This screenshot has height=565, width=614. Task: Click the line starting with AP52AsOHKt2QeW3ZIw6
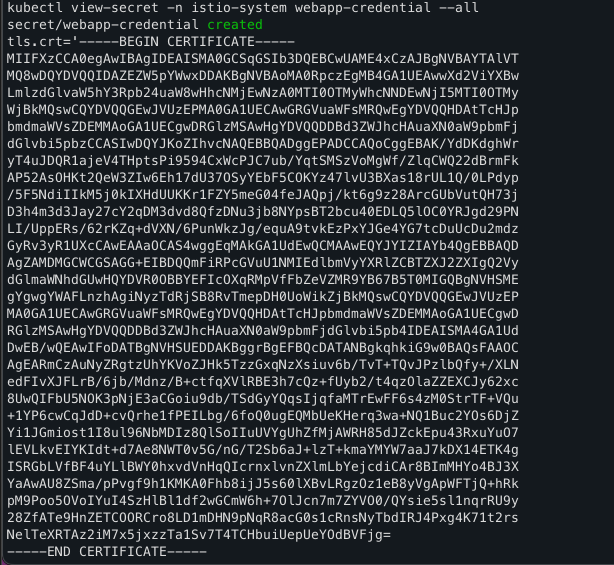tap(263, 178)
